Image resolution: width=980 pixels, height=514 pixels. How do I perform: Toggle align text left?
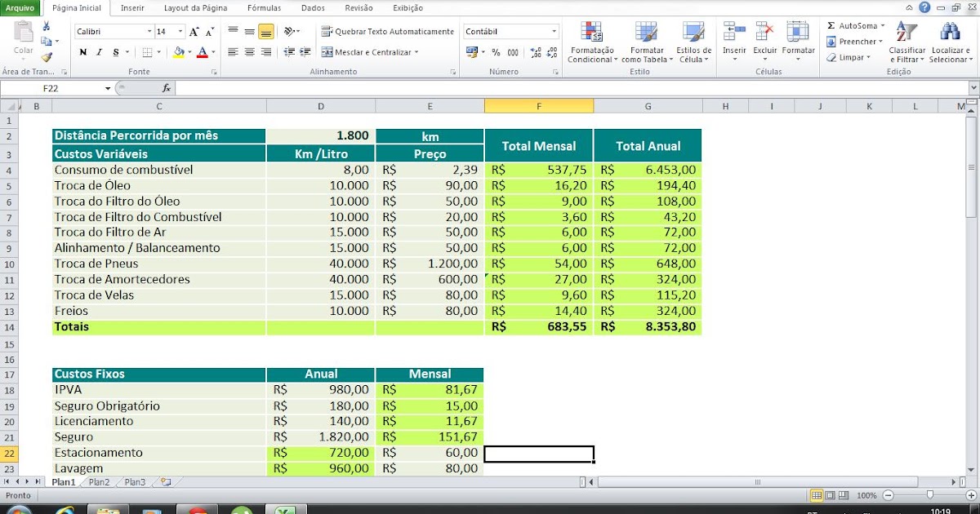coord(233,52)
